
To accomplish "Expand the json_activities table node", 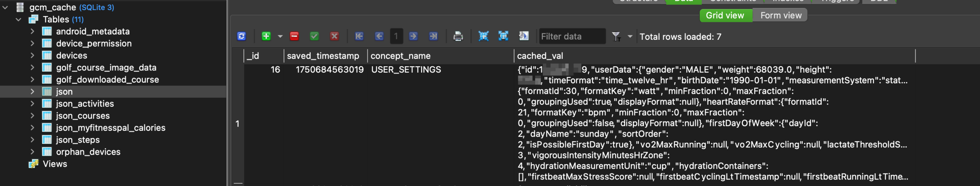I will tap(33, 104).
